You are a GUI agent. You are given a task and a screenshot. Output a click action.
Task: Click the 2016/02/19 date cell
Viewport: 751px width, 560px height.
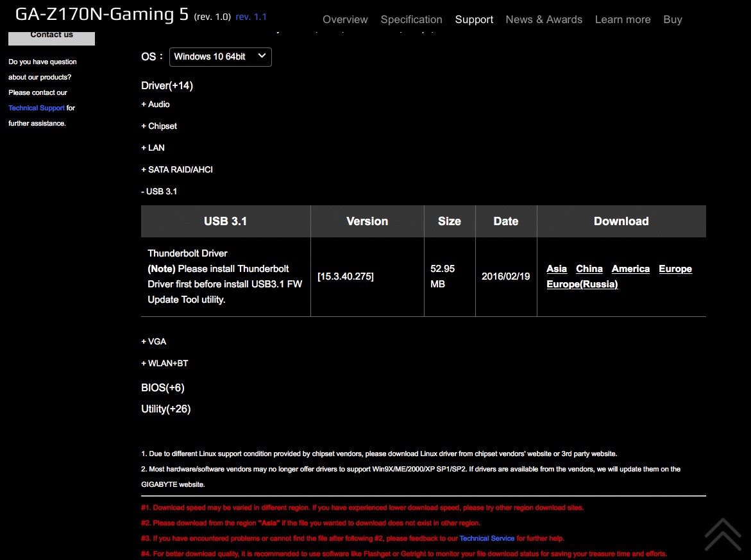point(506,277)
